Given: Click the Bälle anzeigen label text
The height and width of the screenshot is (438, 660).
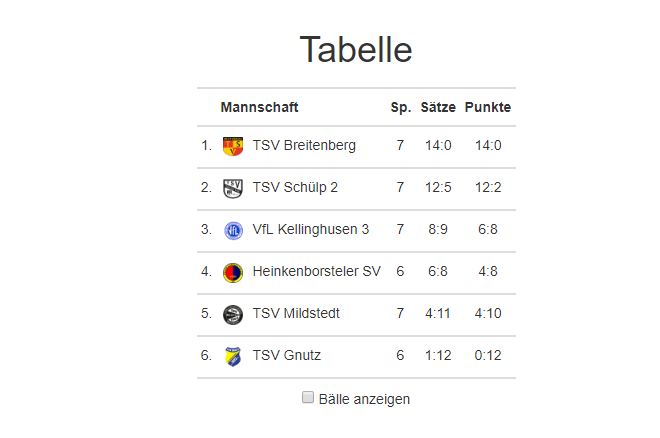Looking at the screenshot, I should 364,399.
